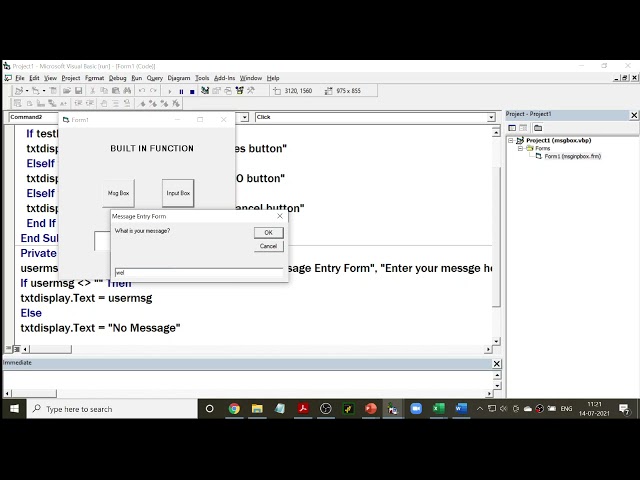This screenshot has width=640, height=480.
Task: Toggle Procedure View button below code pane
Action: point(8,349)
